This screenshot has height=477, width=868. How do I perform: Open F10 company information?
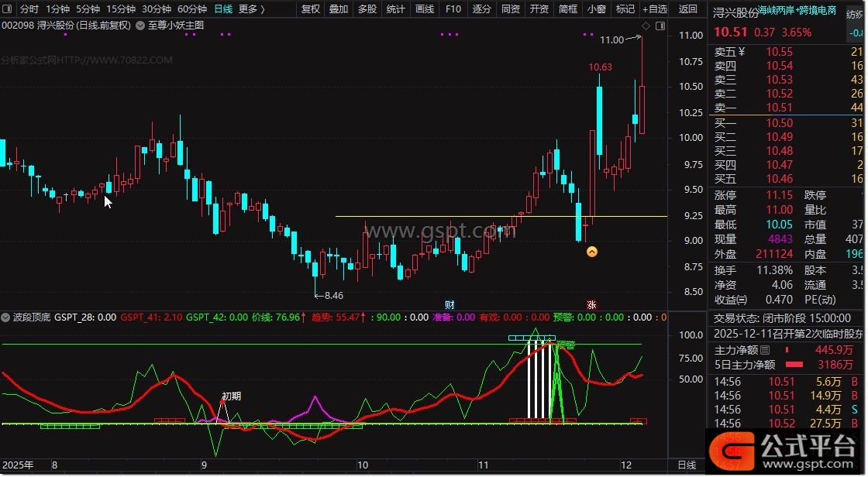pyautogui.click(x=453, y=9)
